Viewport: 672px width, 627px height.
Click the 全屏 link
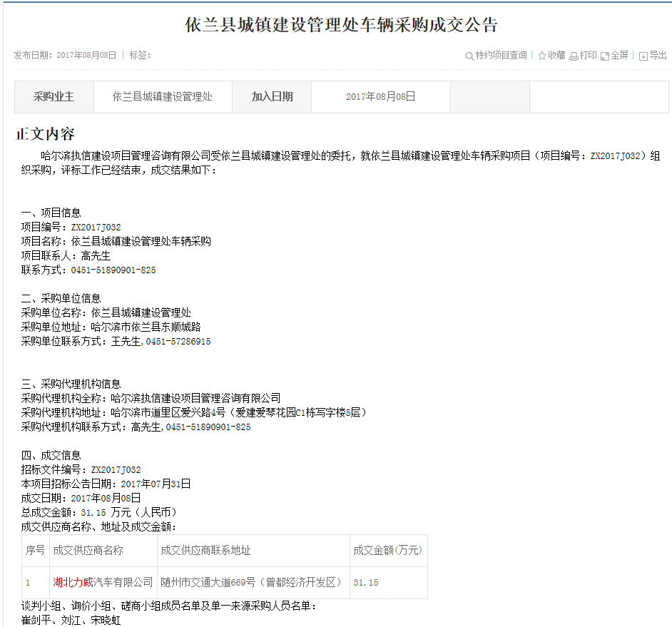coord(619,56)
